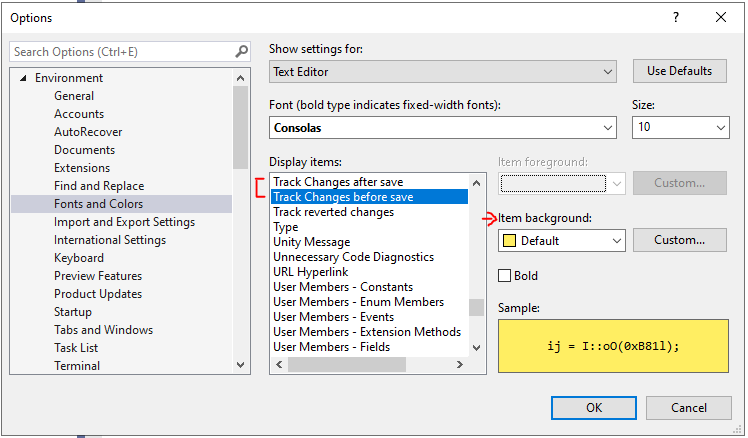The height and width of the screenshot is (438, 748).
Task: Click Display items scroll left arrow
Action: 279,365
